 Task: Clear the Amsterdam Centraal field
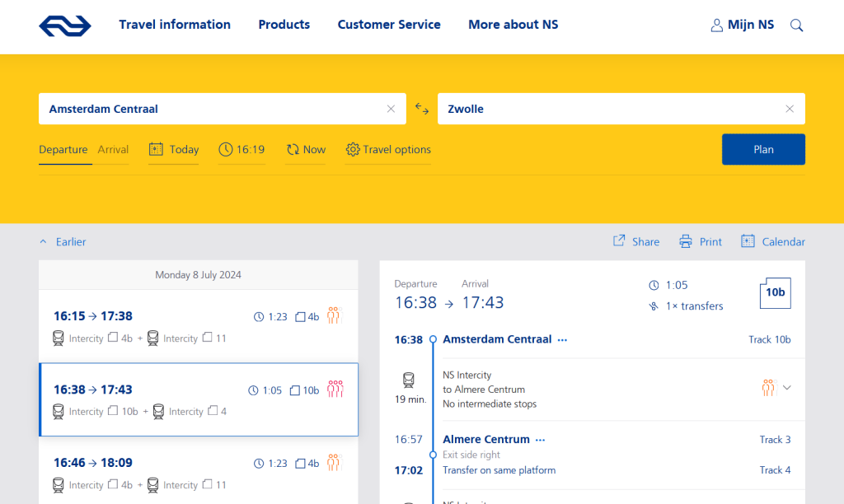(x=391, y=109)
